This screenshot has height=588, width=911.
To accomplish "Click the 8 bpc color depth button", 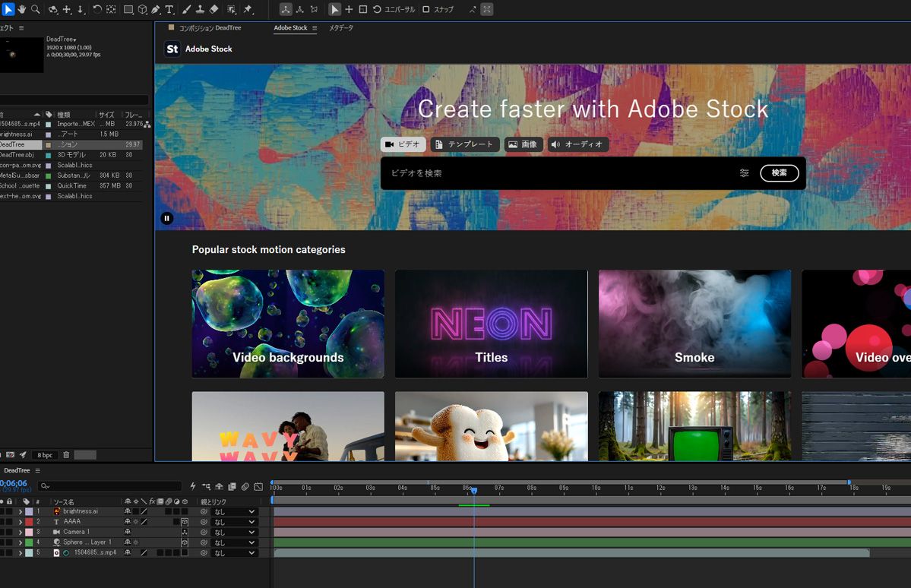I will point(45,455).
